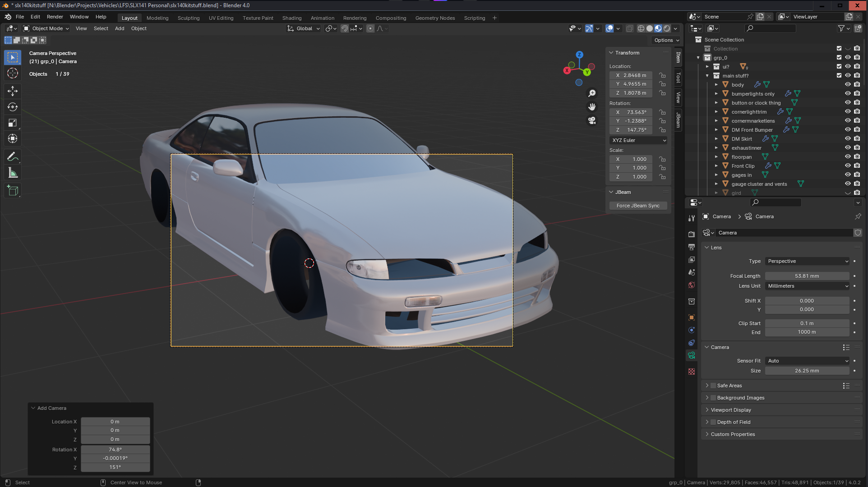Activate the Annotate tool
Viewport: 868px width, 487px height.
click(13, 157)
